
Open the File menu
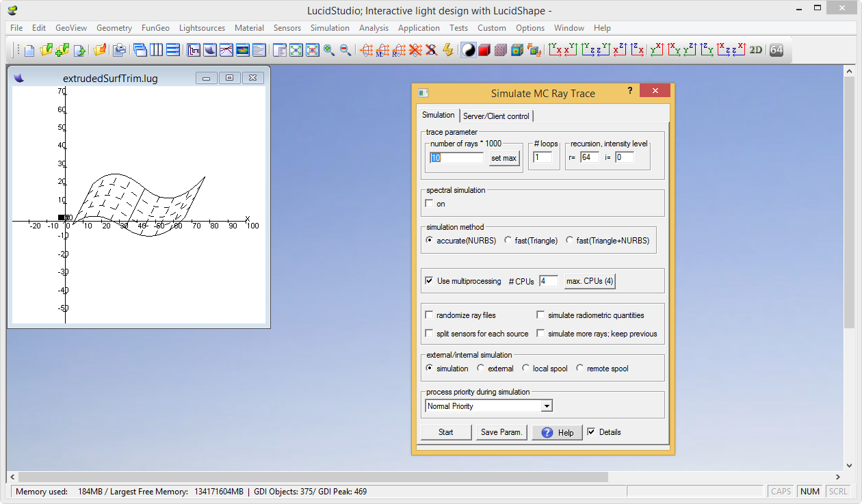(16, 28)
